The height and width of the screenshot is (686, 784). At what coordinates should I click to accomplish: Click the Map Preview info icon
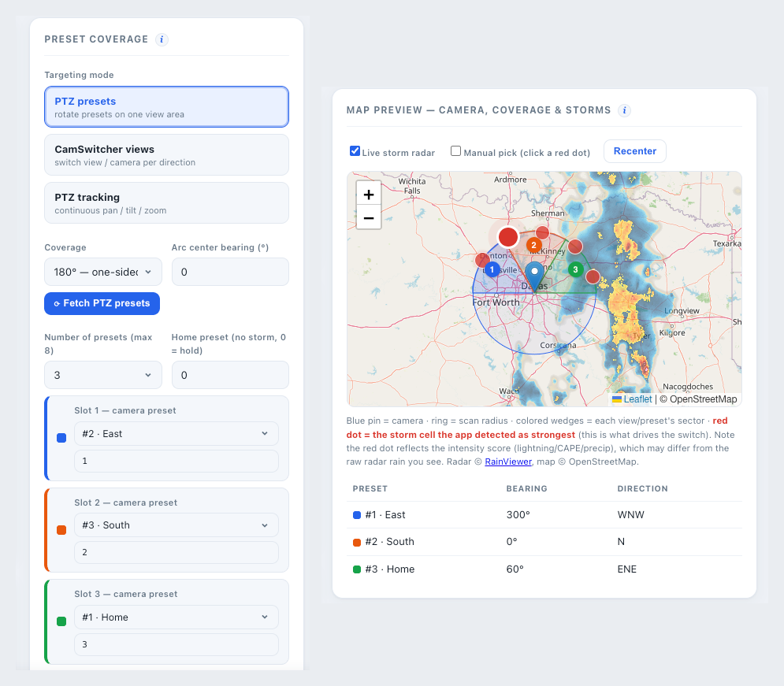(x=624, y=110)
